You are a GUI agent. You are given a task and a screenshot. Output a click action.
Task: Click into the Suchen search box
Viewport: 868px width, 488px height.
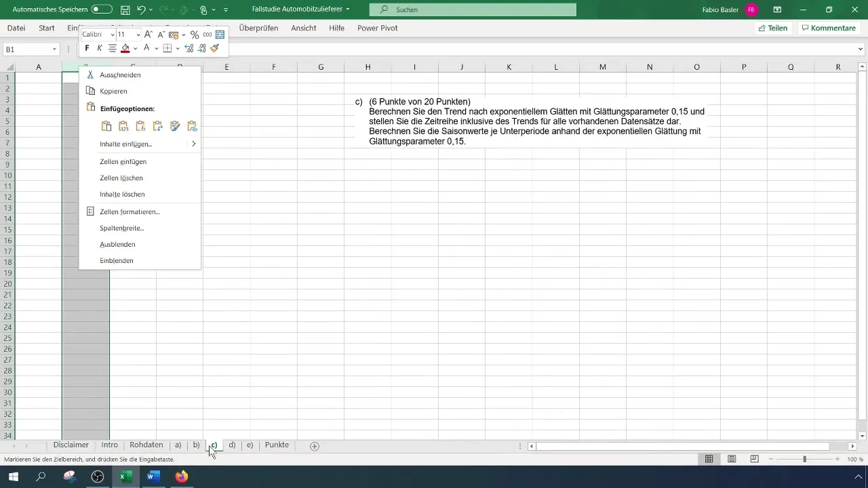point(473,9)
